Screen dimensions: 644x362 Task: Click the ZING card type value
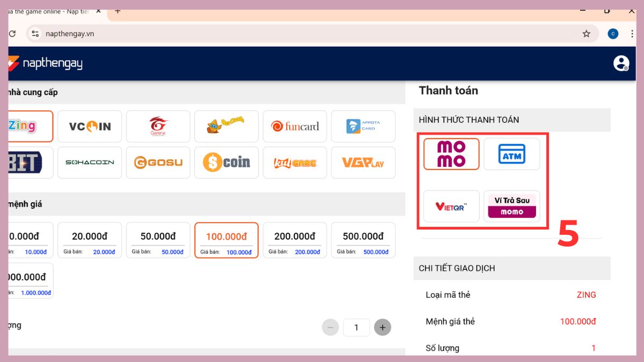pos(586,295)
